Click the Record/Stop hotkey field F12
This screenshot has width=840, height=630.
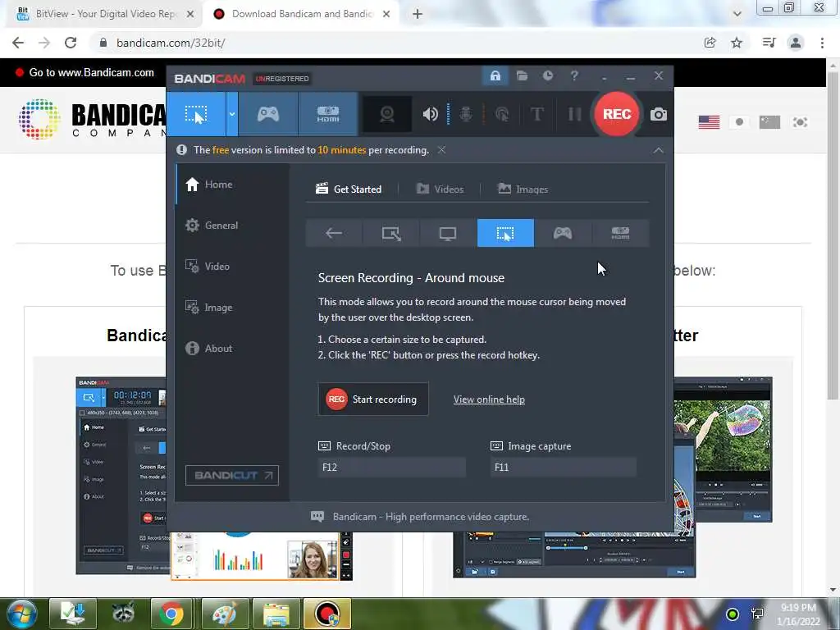[391, 467]
